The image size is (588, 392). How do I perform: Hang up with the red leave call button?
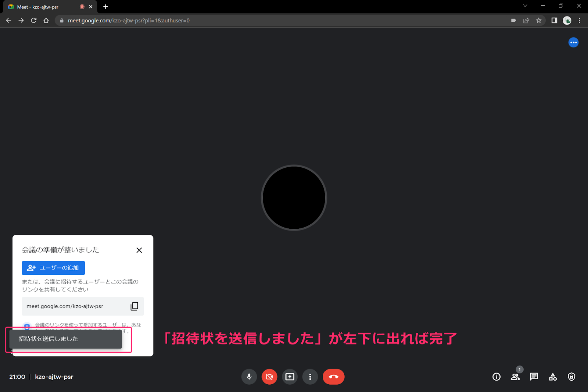[334, 377]
